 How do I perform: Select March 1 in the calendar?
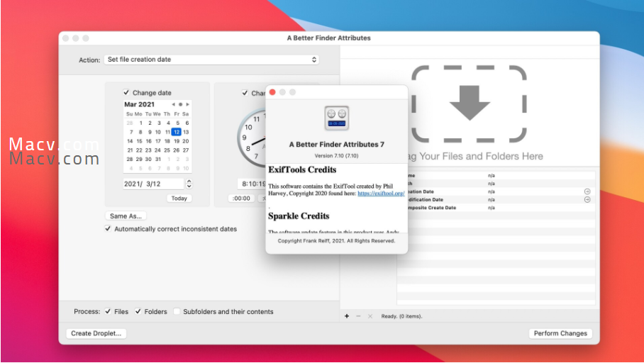(140, 123)
